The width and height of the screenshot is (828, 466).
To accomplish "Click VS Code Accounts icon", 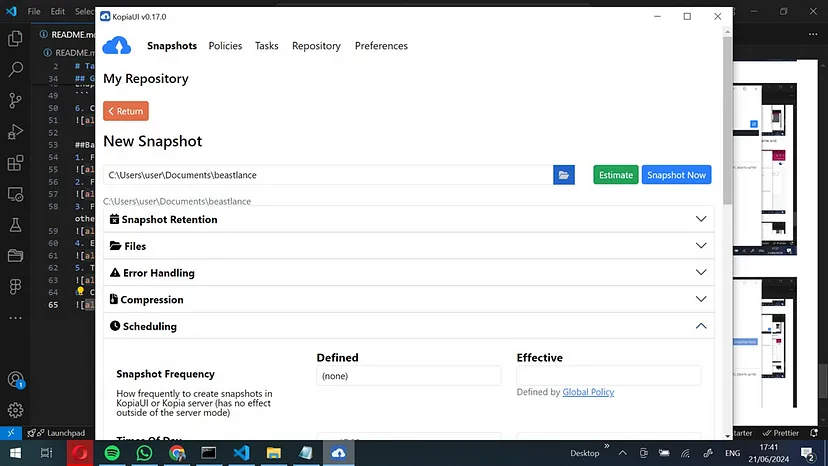I will coord(16,379).
